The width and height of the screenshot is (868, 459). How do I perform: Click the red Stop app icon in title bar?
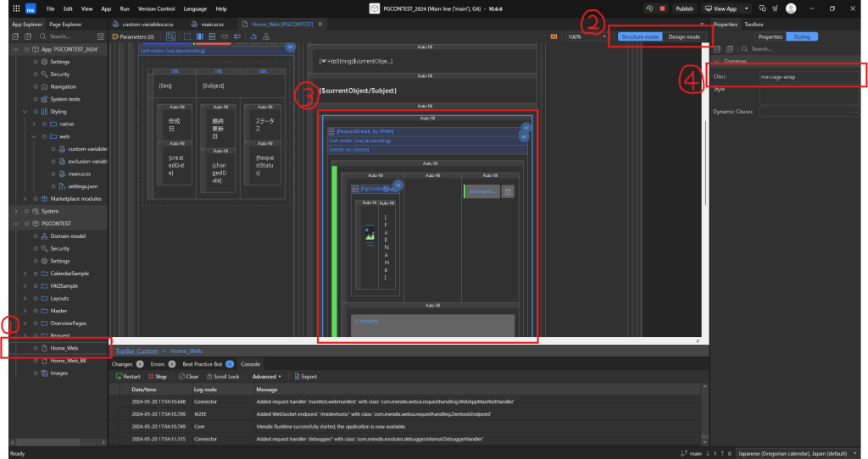[661, 8]
